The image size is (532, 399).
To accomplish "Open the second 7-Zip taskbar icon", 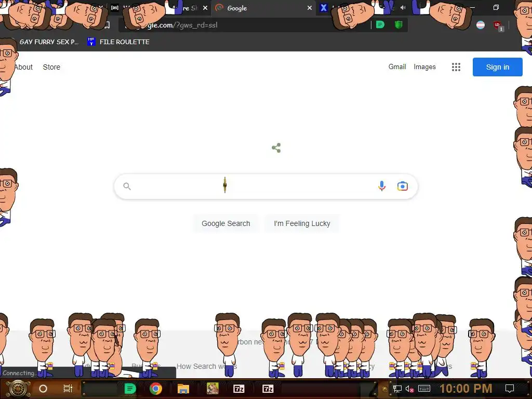I will [268, 389].
